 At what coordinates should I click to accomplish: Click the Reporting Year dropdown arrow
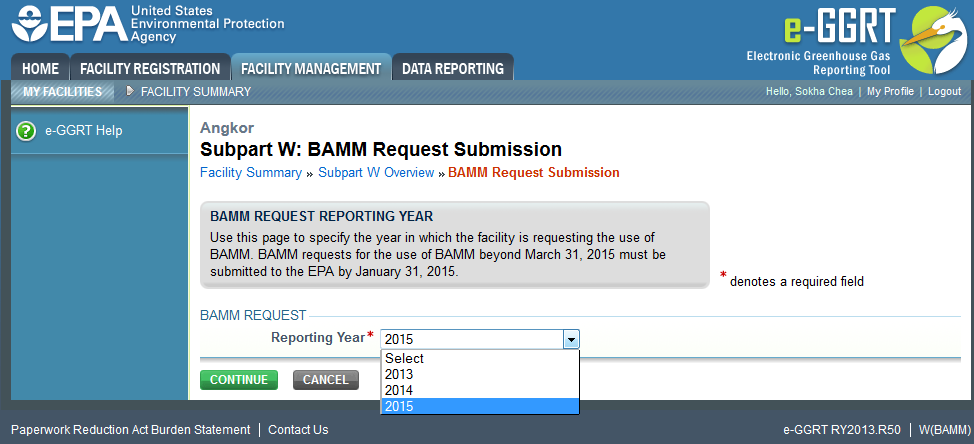571,339
